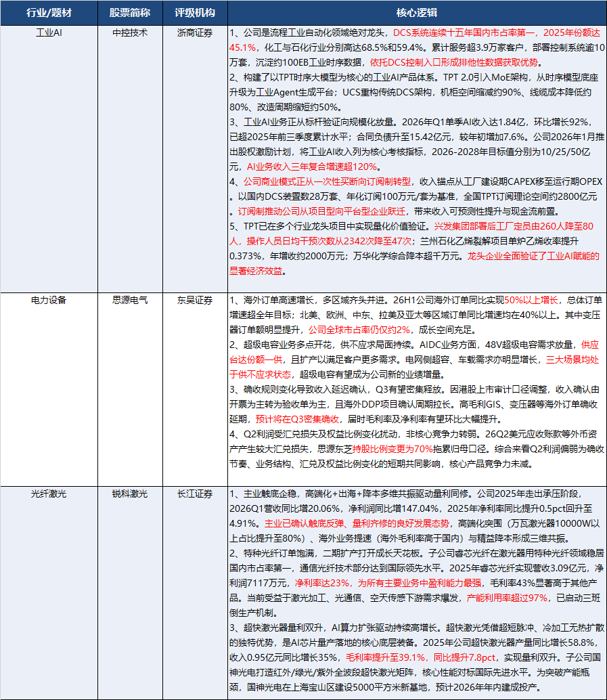Click the 核心逻辑 column header

click(x=417, y=13)
